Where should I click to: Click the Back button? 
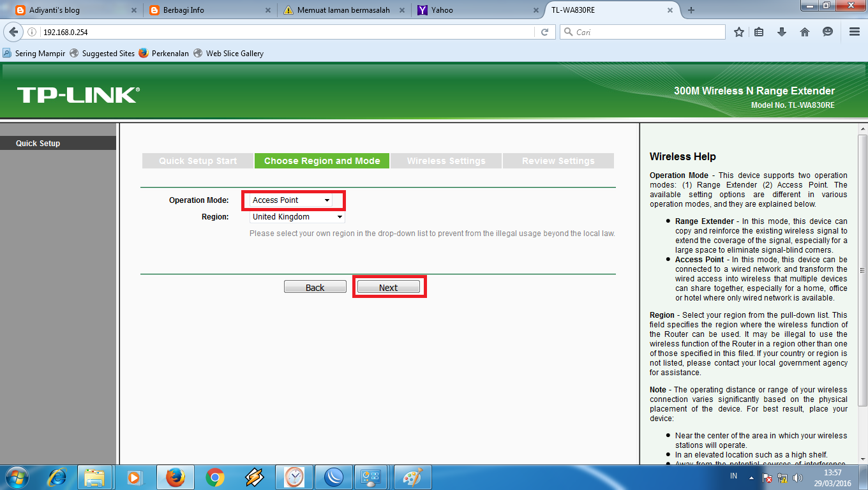315,287
